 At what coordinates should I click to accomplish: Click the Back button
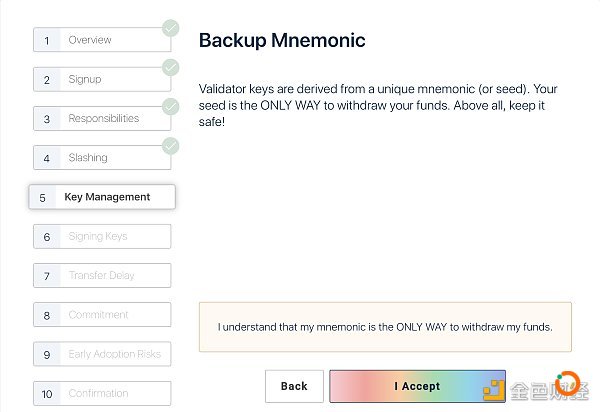[x=294, y=386]
